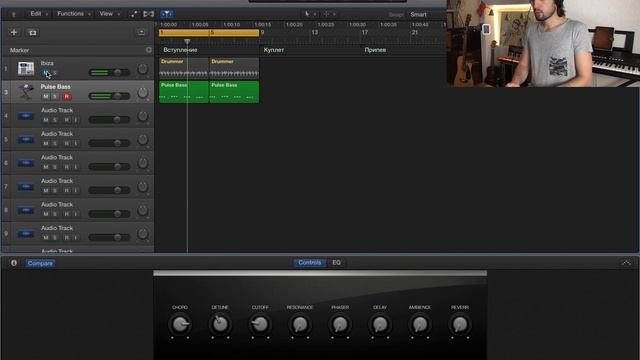The height and width of the screenshot is (360, 640).
Task: Click the Ibiza drummer track icon
Action: coord(26,68)
